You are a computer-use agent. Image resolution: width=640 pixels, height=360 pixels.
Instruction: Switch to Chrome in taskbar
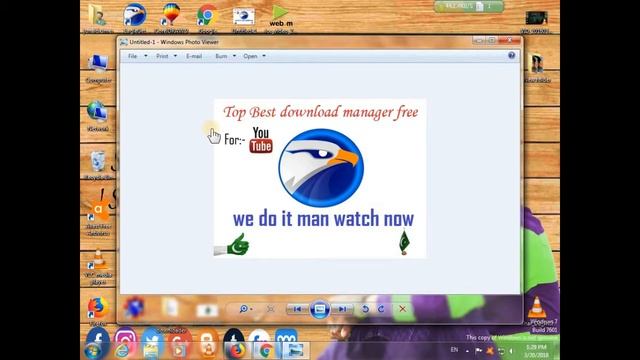pos(265,350)
